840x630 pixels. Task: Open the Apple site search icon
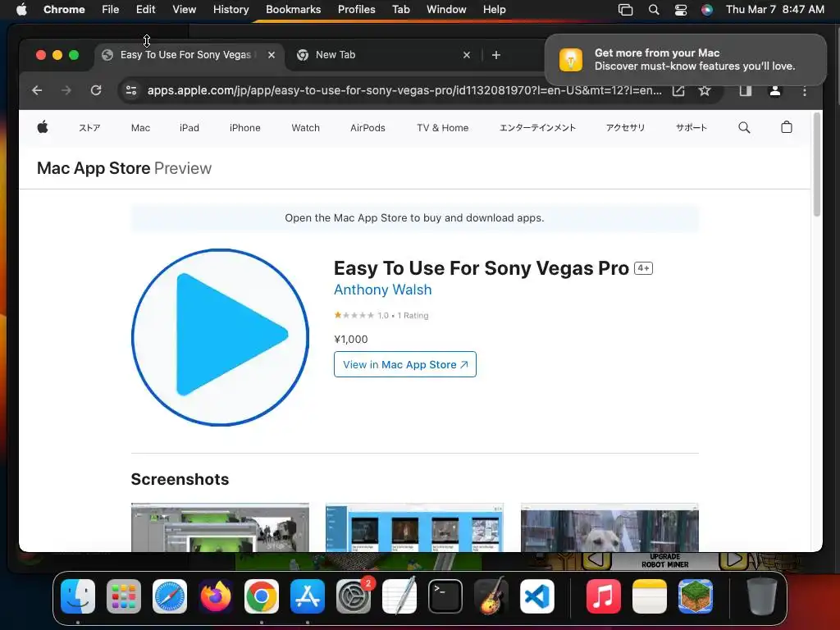point(744,127)
